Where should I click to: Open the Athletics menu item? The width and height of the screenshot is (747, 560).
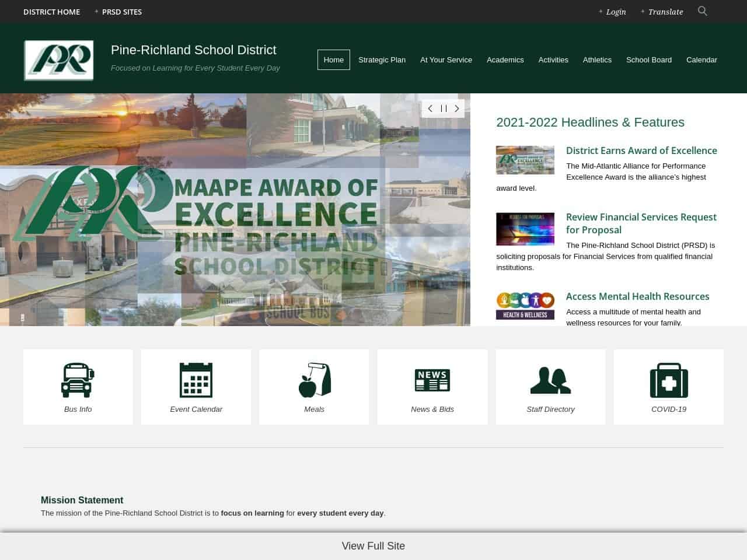tap(597, 60)
